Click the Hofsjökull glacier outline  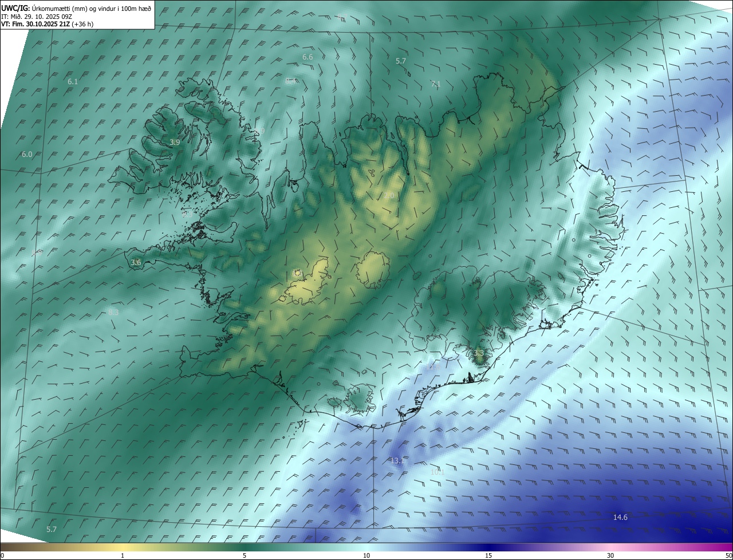tap(373, 269)
